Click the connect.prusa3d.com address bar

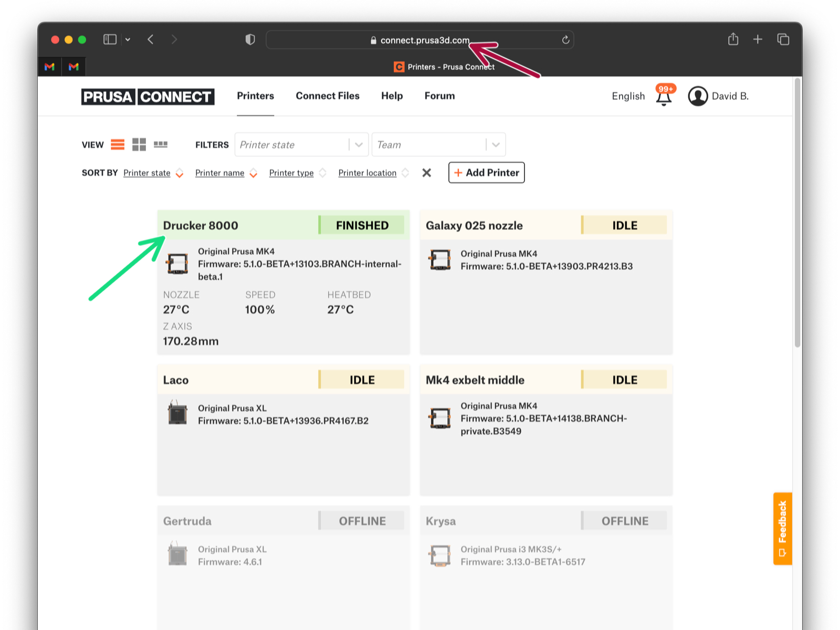click(x=420, y=40)
